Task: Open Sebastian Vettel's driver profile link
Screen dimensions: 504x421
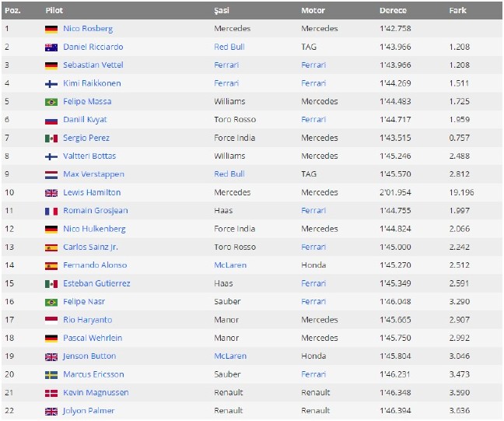Action: click(x=92, y=65)
